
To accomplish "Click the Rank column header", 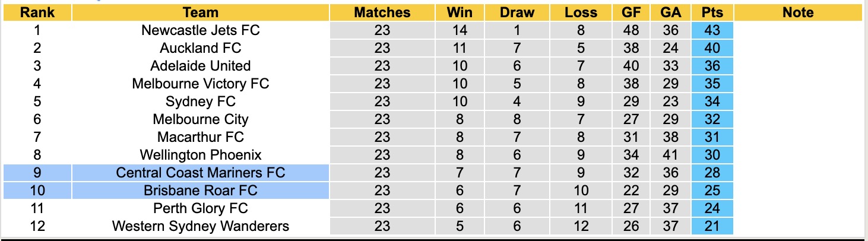I will pos(37,12).
